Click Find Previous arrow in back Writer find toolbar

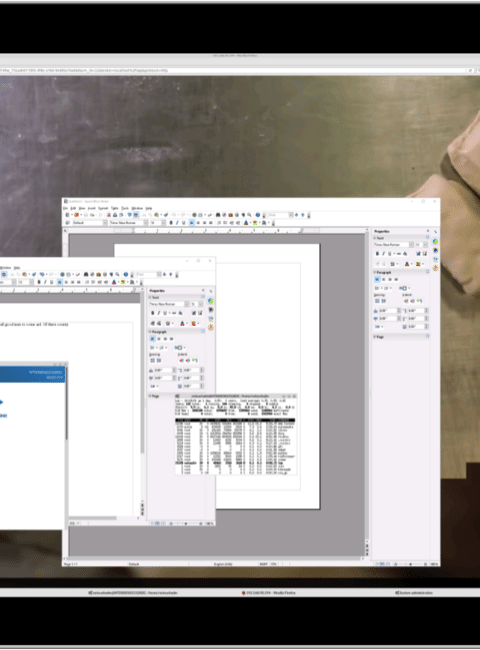(x=303, y=215)
